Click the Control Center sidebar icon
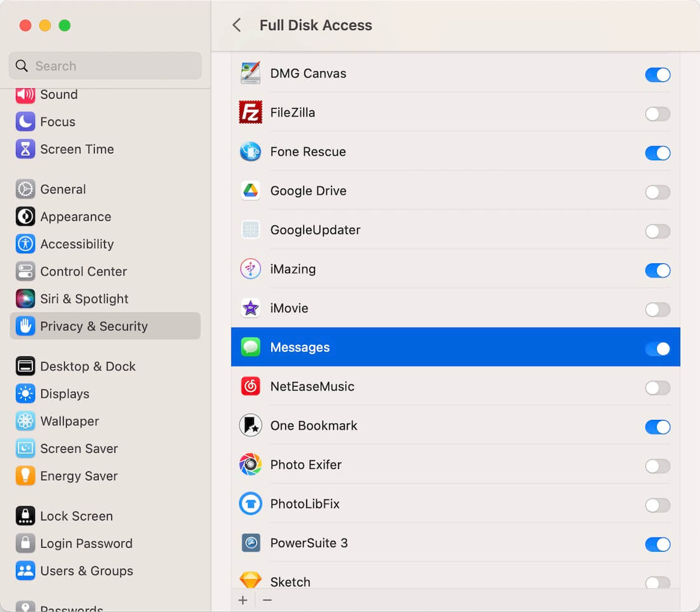 pyautogui.click(x=25, y=272)
